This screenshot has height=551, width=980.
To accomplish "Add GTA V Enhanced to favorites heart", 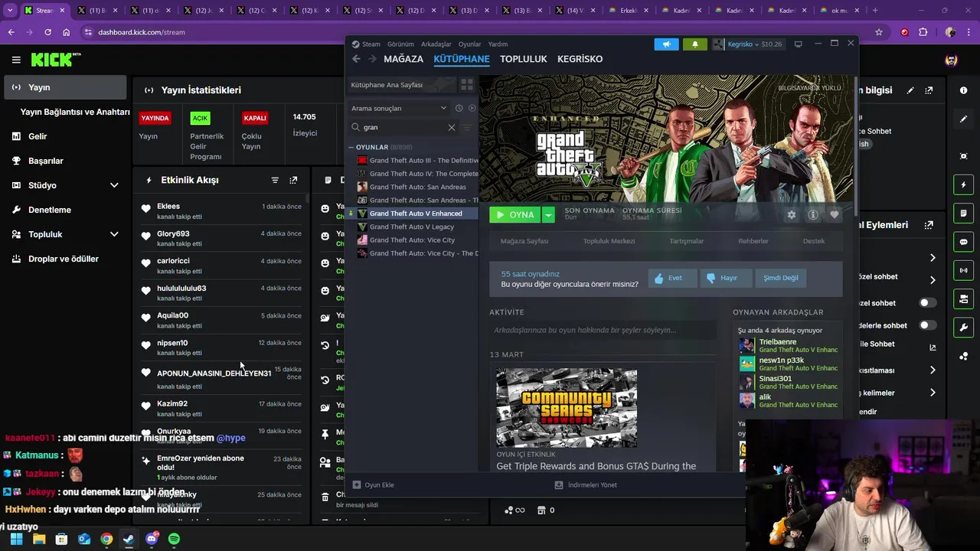I will [x=835, y=215].
